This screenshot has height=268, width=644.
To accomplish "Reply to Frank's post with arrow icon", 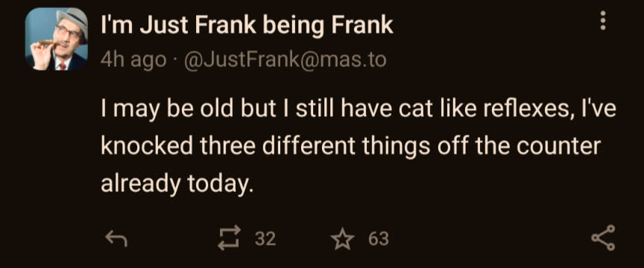I will point(116,238).
